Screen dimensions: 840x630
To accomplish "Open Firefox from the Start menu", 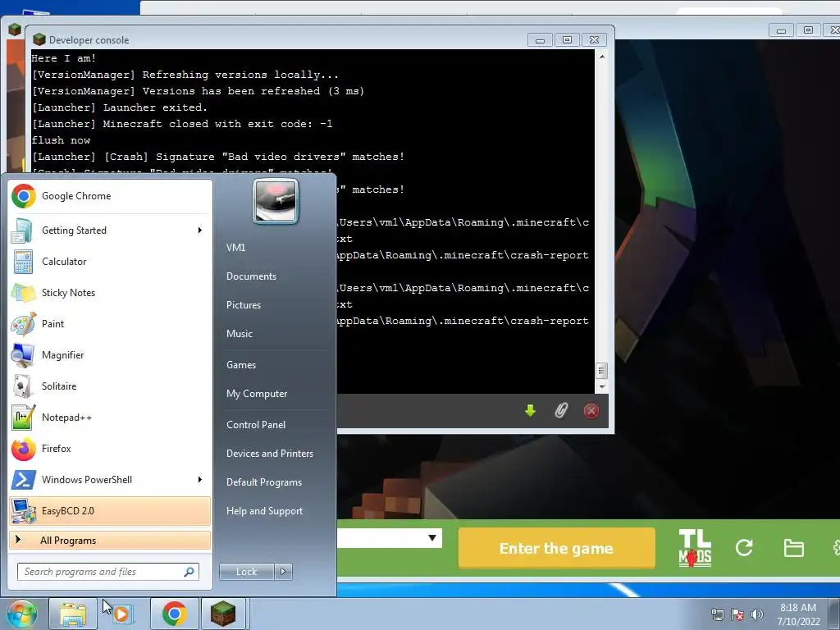I will click(x=110, y=449).
